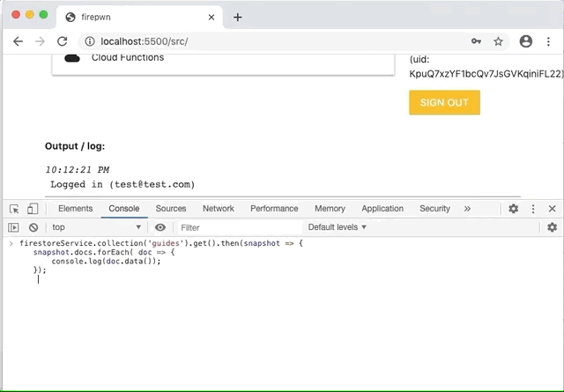Click the '10:12:21 PM' timestamp

pyautogui.click(x=78, y=170)
